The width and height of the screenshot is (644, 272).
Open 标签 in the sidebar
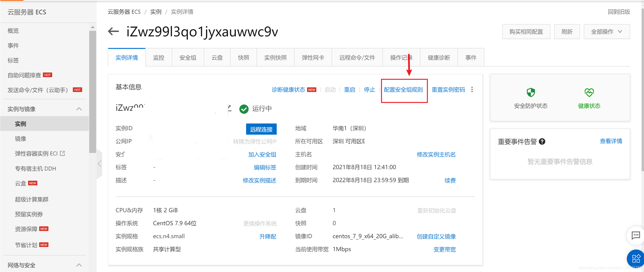[13, 60]
